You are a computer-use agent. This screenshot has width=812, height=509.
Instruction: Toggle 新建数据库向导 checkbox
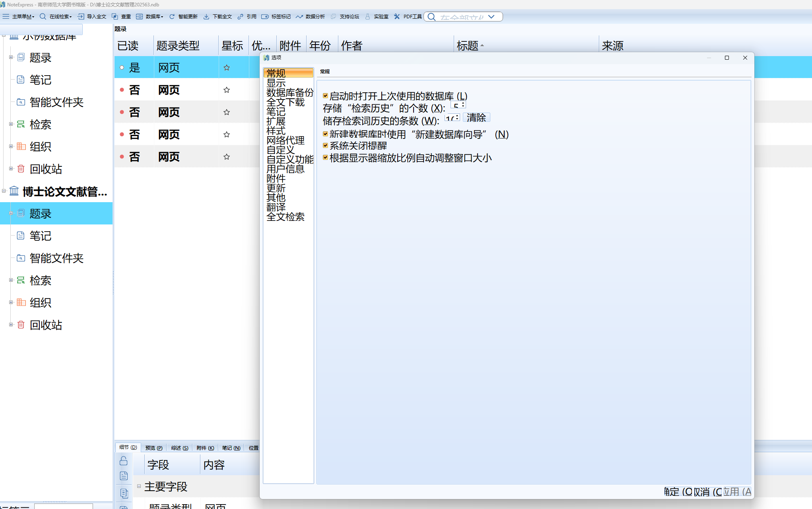[x=325, y=134]
